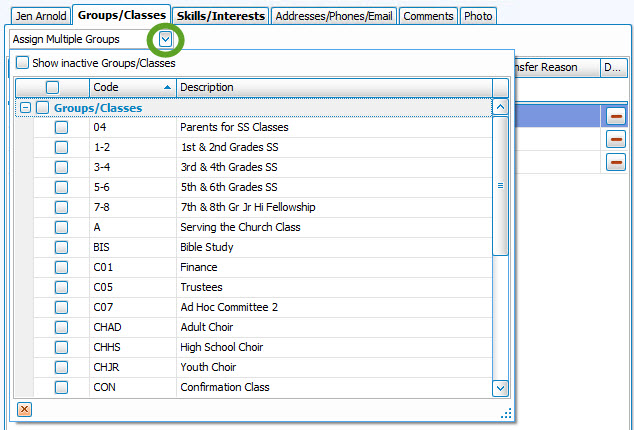This screenshot has height=430, width=634.
Task: Open the Addresses/Phones/Email tab
Action: click(334, 16)
